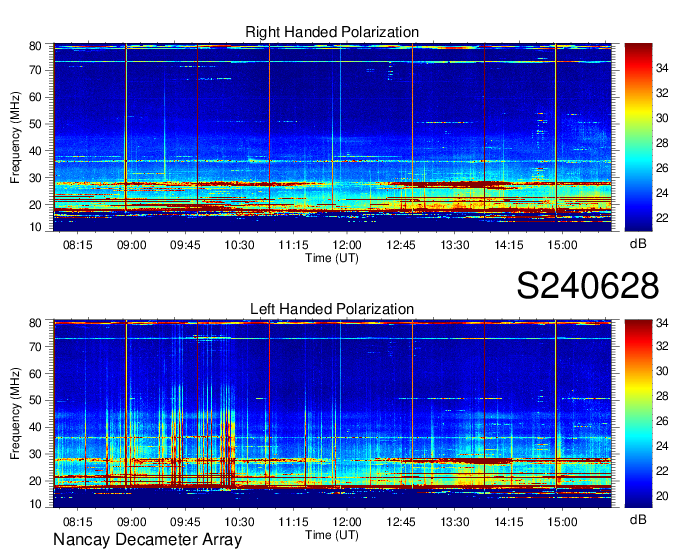Click the 70 frequency tick of Left Handed plot
The height and width of the screenshot is (552, 680).
pos(35,347)
